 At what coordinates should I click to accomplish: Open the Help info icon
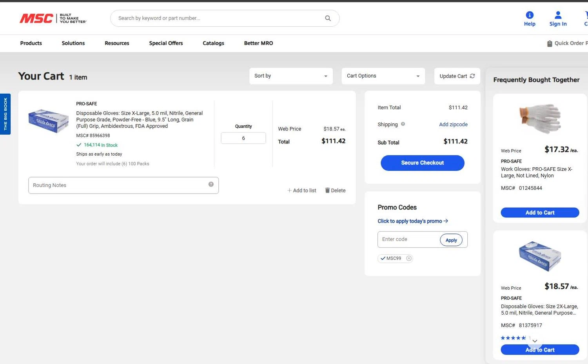click(x=529, y=15)
